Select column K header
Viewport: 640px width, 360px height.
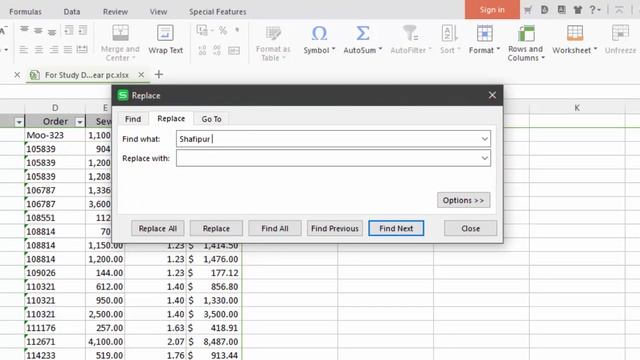point(577,108)
